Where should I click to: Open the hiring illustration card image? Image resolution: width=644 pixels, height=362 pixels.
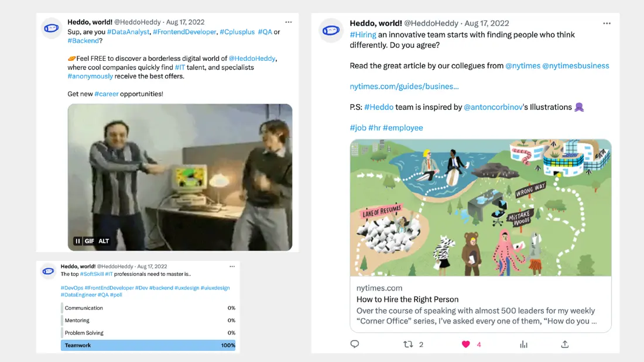point(481,208)
